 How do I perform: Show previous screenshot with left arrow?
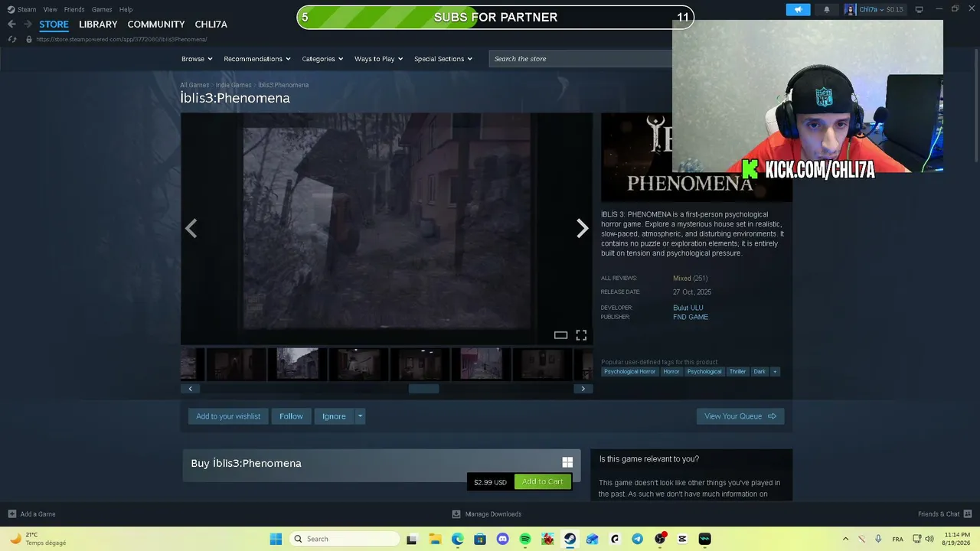[x=191, y=228]
